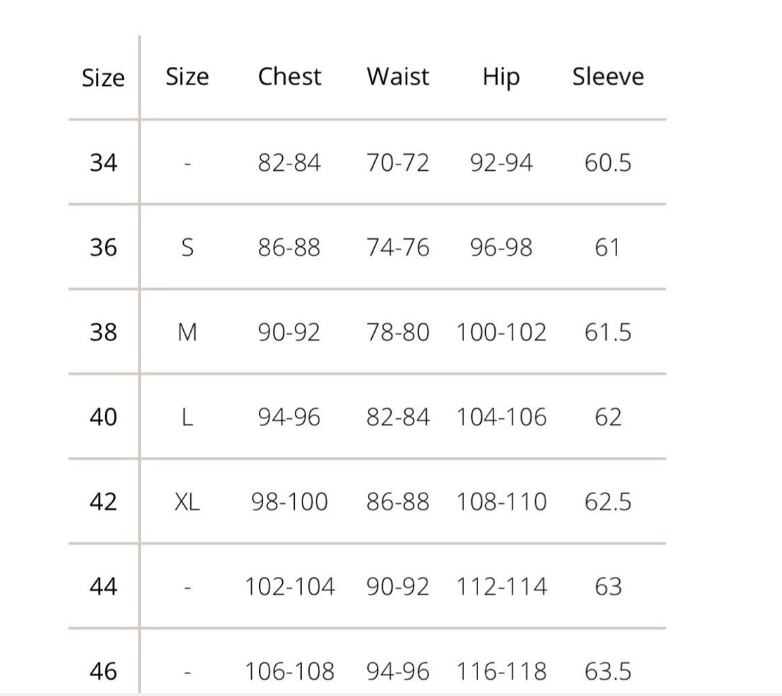Select waist measurement 70-72
This screenshot has height=696, width=782.
coord(397,162)
